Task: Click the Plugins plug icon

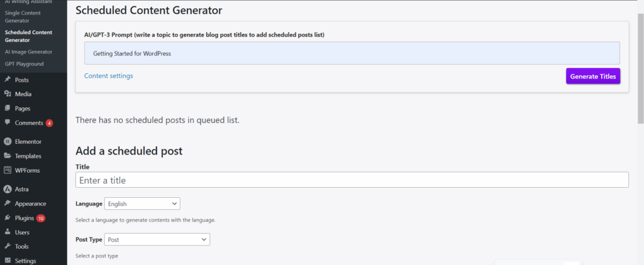Action: tap(8, 218)
